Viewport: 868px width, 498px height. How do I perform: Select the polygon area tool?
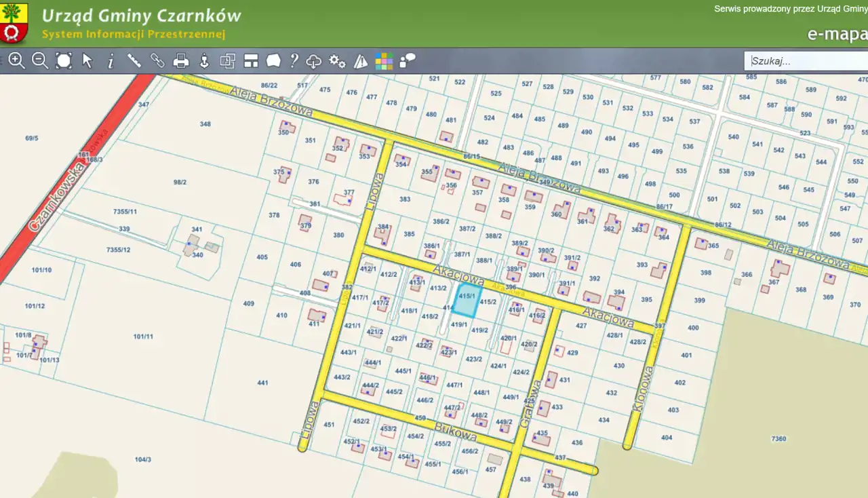[x=273, y=61]
